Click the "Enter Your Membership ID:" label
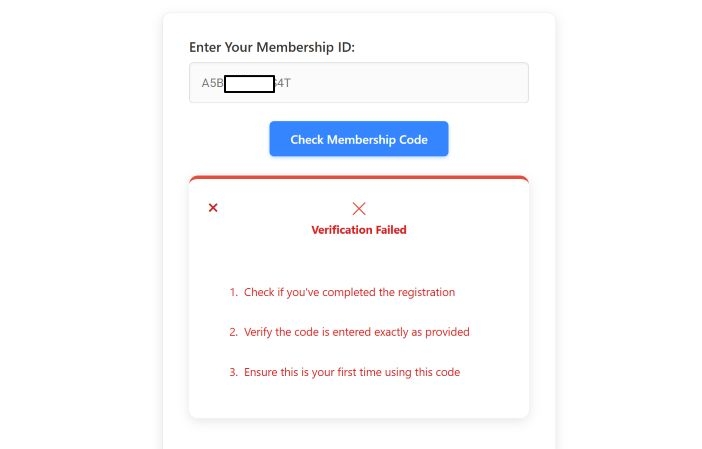 point(272,47)
